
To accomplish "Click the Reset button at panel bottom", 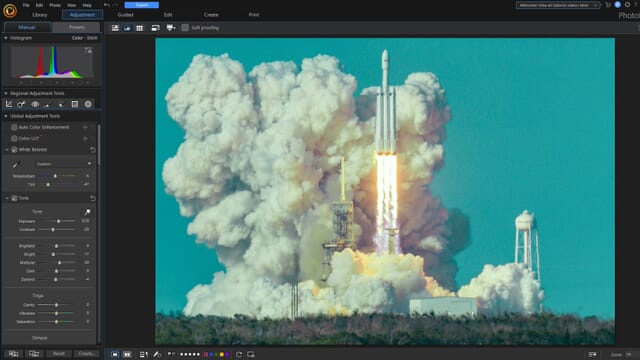I will pyautogui.click(x=59, y=354).
